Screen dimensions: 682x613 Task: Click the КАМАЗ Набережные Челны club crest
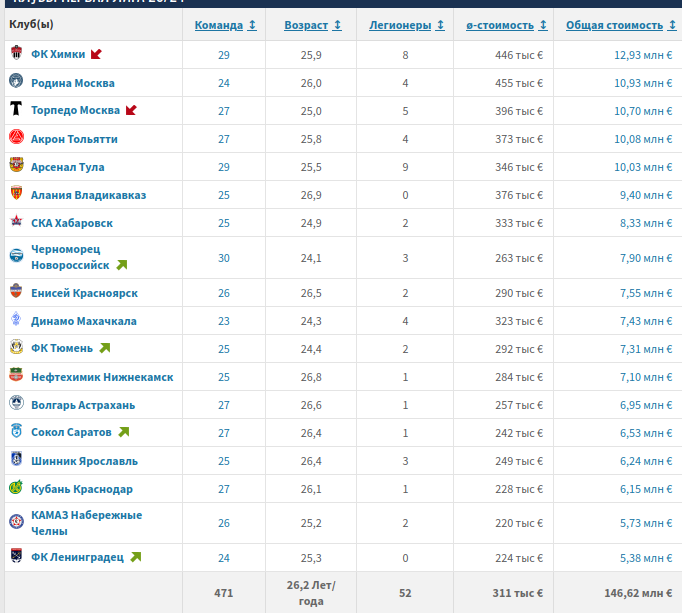point(17,521)
